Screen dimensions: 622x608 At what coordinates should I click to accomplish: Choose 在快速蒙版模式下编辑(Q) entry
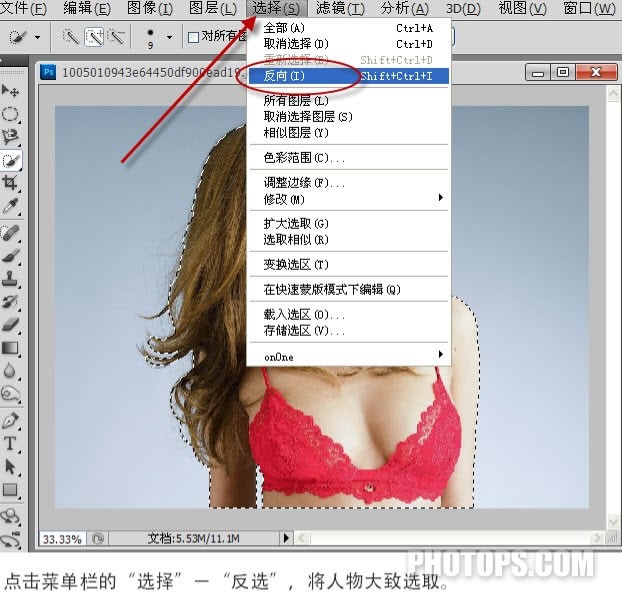point(349,290)
